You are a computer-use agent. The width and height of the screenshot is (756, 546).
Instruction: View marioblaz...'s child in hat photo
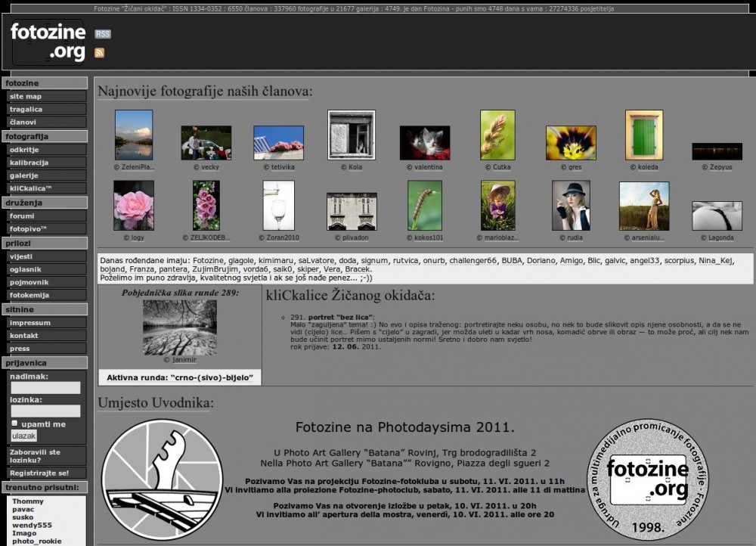497,206
